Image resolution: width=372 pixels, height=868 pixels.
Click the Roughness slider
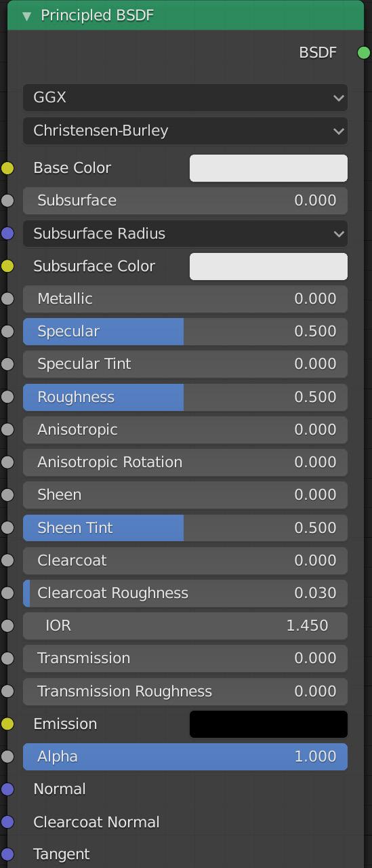pos(186,397)
